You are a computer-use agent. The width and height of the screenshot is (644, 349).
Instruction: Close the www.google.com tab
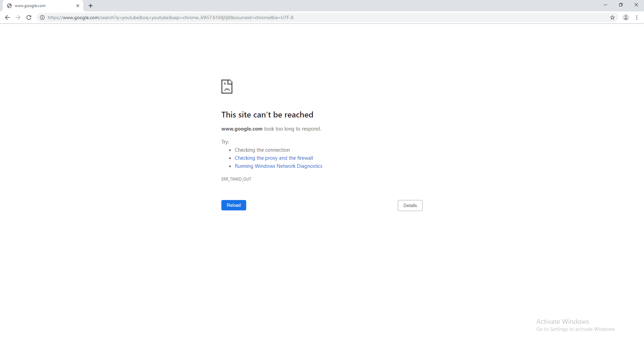pos(78,6)
